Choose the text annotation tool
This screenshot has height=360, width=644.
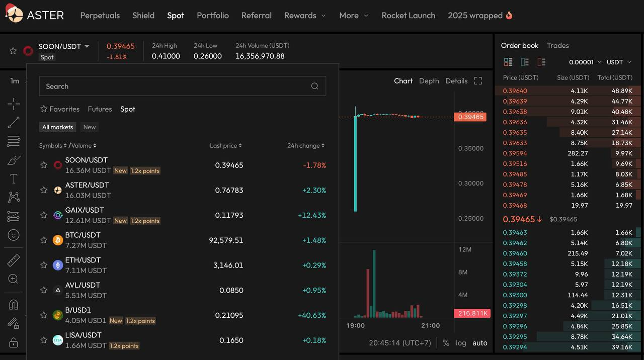[14, 179]
